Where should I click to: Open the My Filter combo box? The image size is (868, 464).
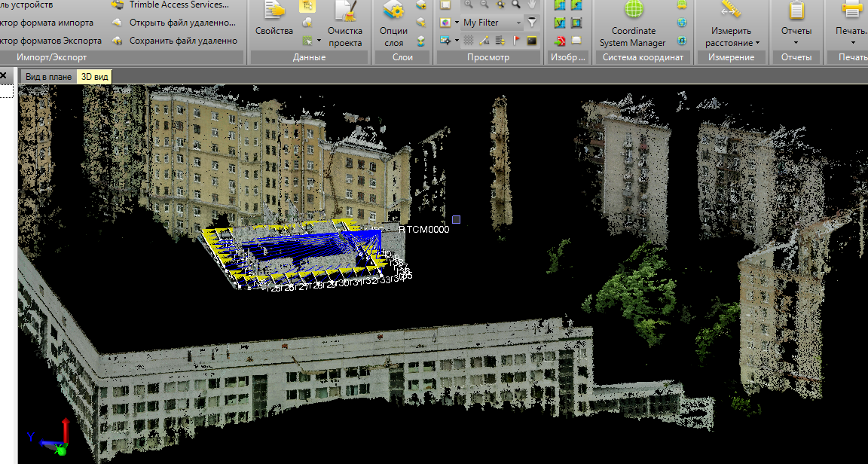(492, 23)
